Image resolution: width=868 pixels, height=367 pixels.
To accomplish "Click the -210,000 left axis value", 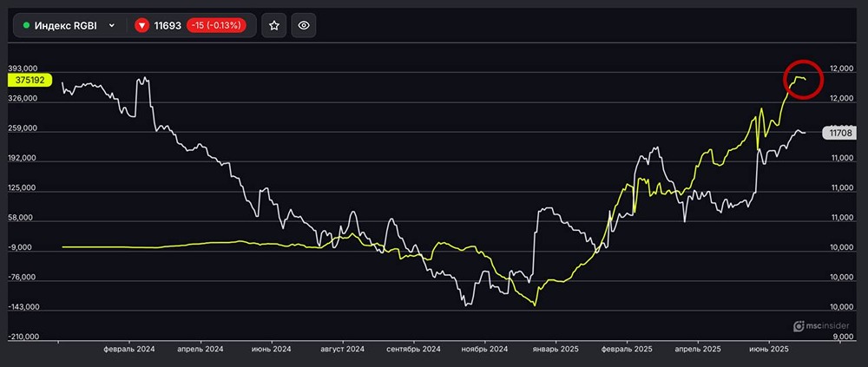I will click(x=22, y=337).
